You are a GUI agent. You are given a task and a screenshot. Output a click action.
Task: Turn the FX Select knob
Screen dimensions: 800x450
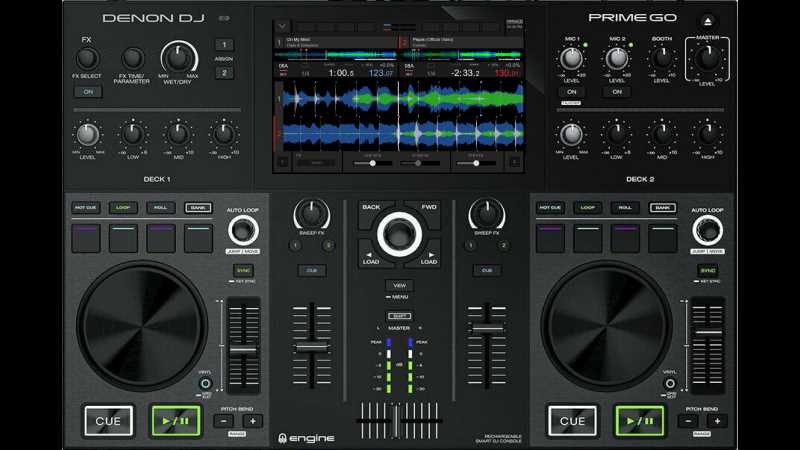pos(87,59)
